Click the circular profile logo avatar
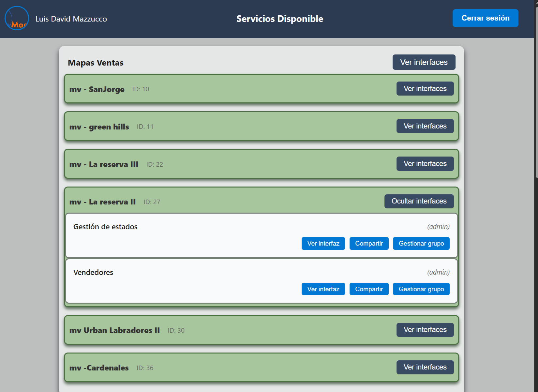Screen dimensions: 538x392 pyautogui.click(x=17, y=18)
